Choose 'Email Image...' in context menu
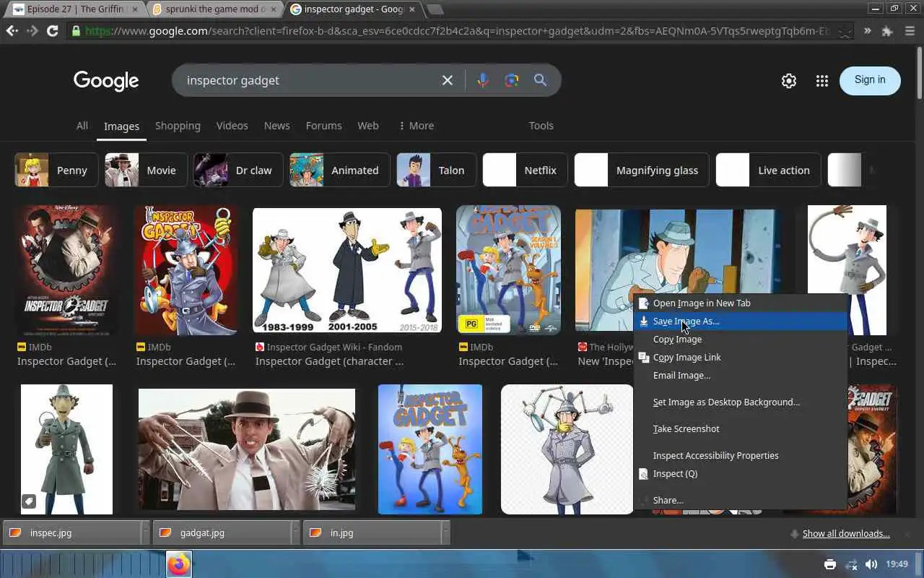924x578 pixels. point(741,376)
